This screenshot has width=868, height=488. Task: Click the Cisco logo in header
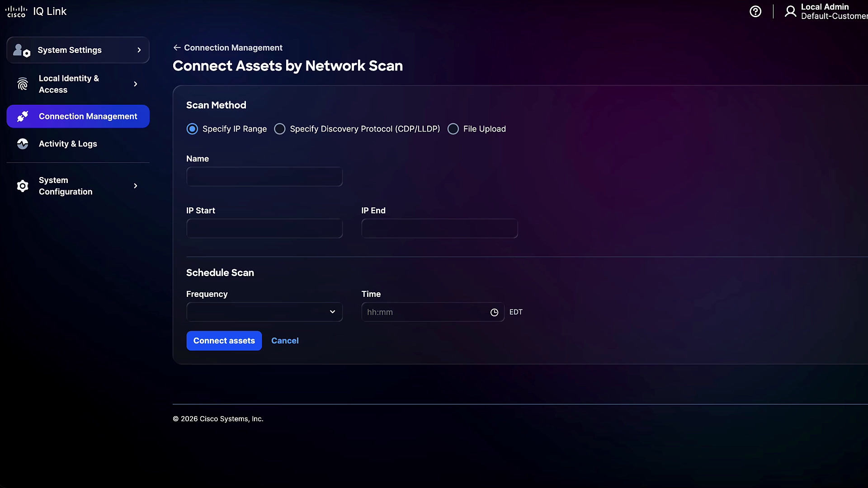pyautogui.click(x=16, y=12)
